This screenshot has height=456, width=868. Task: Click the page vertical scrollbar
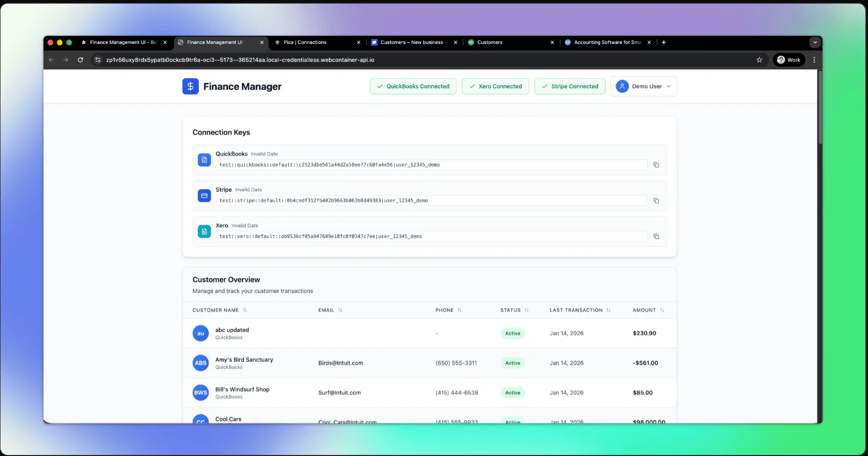point(820,107)
